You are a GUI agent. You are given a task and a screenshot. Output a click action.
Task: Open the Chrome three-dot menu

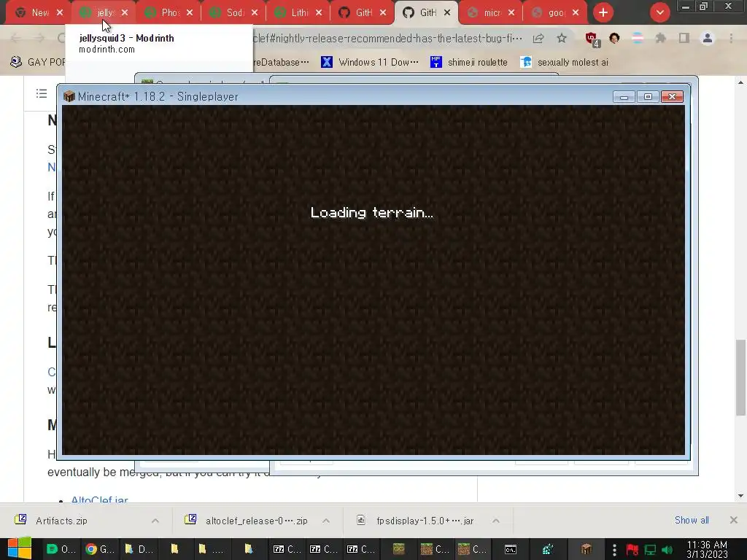tap(731, 38)
